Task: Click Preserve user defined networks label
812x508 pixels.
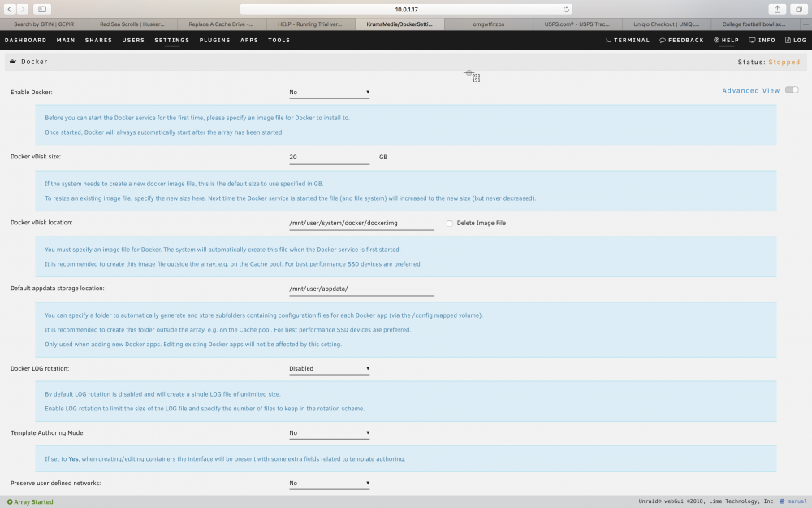Action: [56, 483]
